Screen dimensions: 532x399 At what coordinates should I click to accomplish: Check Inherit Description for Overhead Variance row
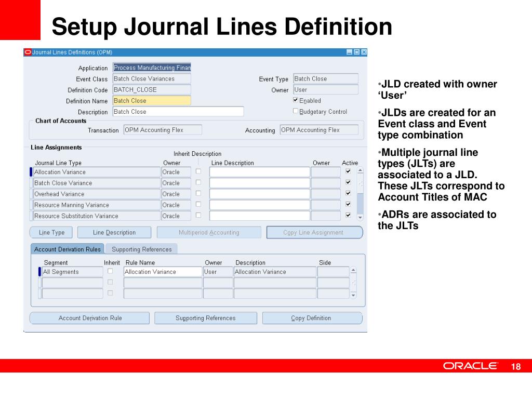pyautogui.click(x=198, y=193)
